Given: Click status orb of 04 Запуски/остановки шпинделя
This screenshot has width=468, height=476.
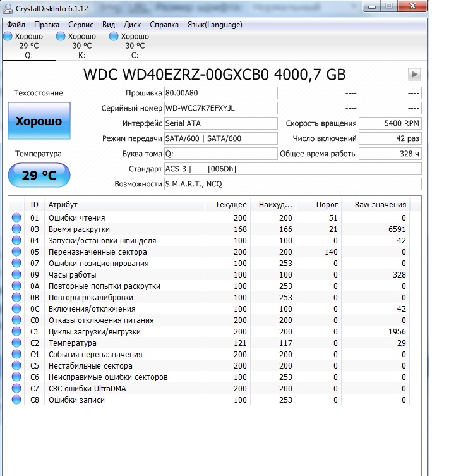Looking at the screenshot, I should click(16, 240).
